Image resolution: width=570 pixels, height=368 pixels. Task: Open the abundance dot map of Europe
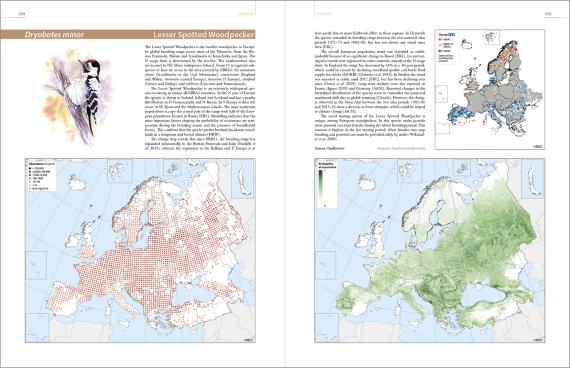point(140,250)
